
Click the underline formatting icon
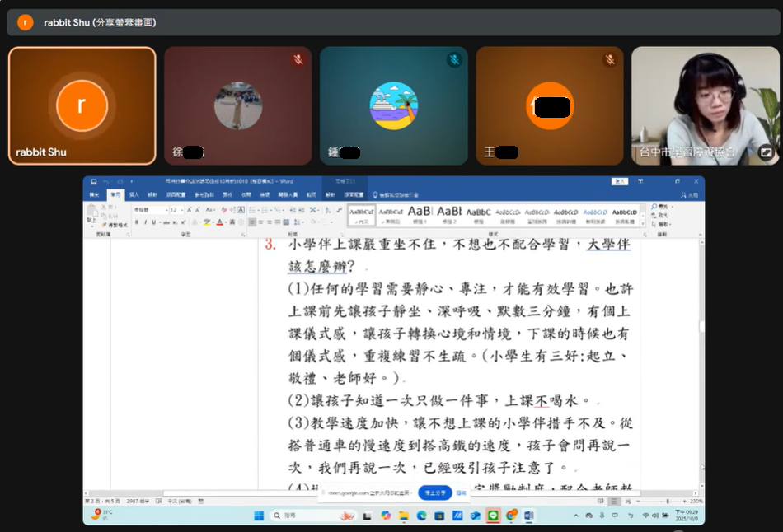click(154, 222)
